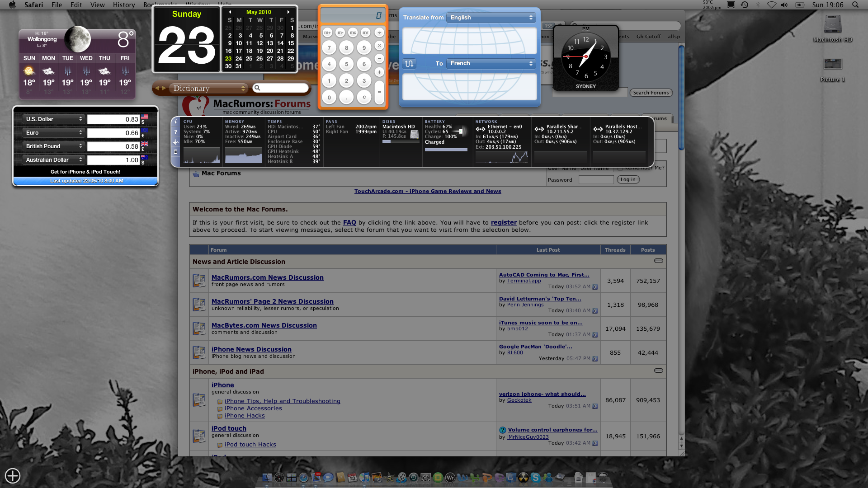Click the register link
This screenshot has width=868, height=488.
click(504, 222)
